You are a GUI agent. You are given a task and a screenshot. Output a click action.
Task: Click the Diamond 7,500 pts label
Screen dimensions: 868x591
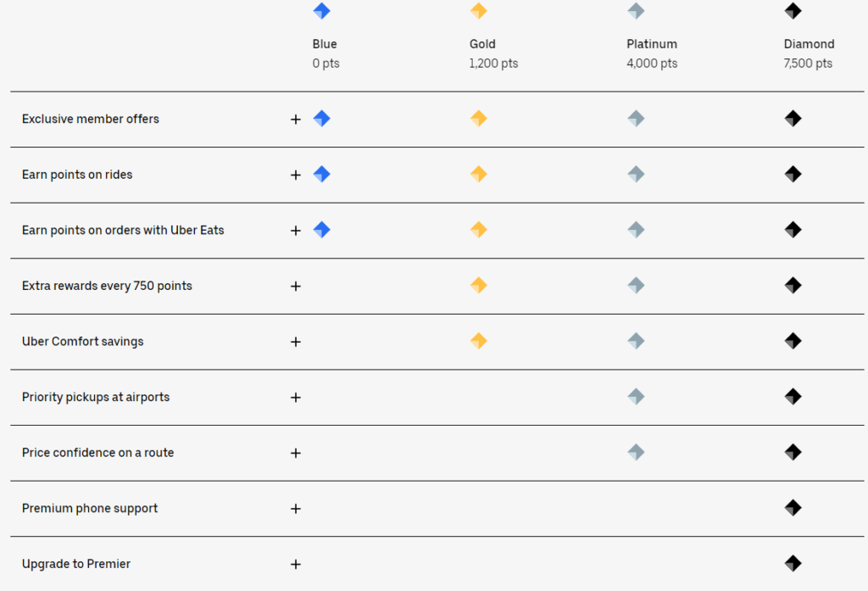[x=809, y=53]
